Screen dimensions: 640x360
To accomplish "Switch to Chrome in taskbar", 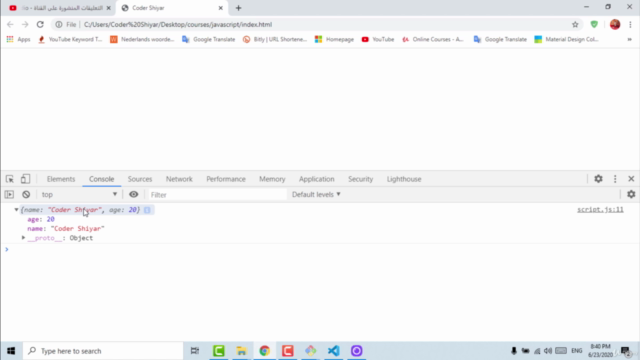I will [264, 351].
